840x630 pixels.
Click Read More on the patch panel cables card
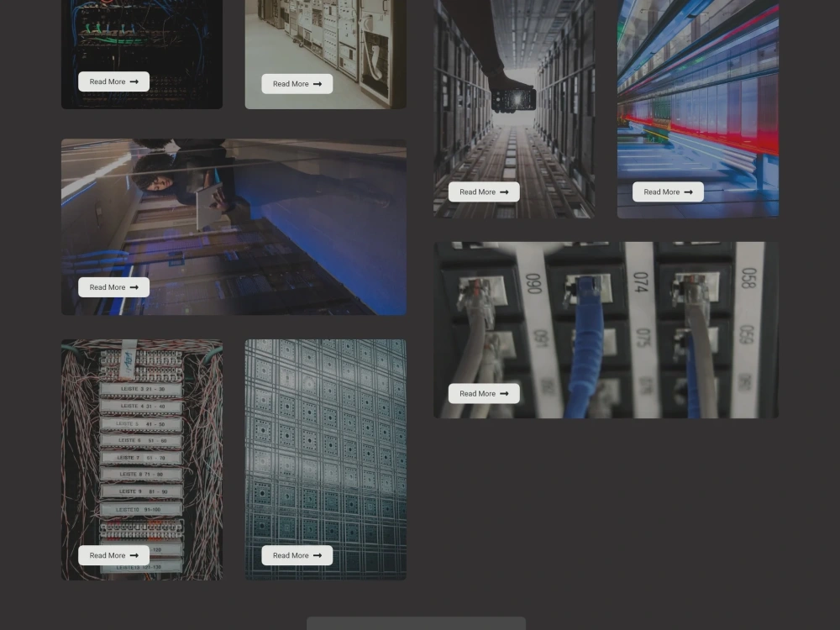484,393
